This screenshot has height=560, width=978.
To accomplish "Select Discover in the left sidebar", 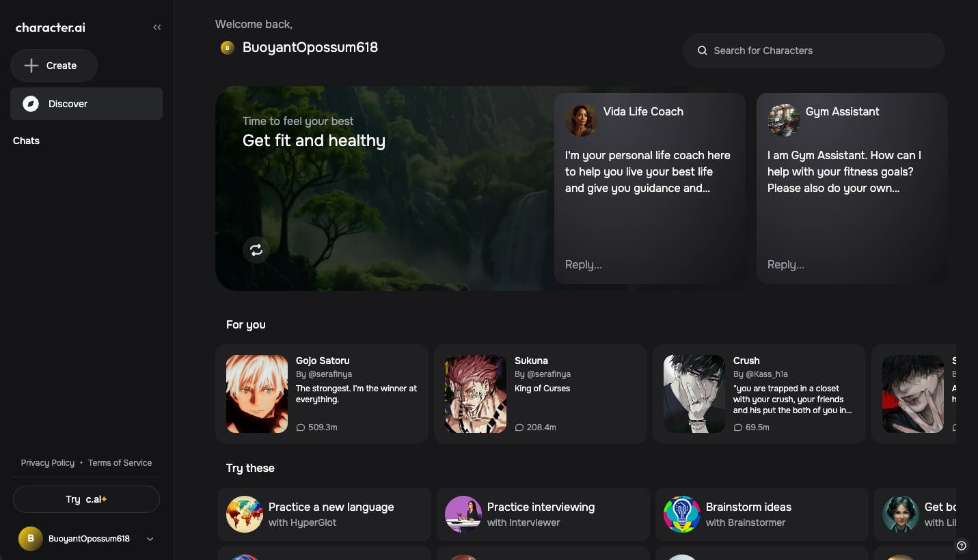I will 68,104.
